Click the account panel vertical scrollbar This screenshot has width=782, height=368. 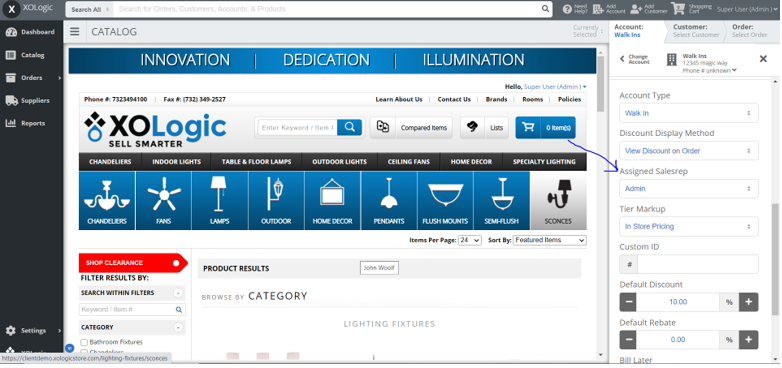pyautogui.click(x=775, y=259)
